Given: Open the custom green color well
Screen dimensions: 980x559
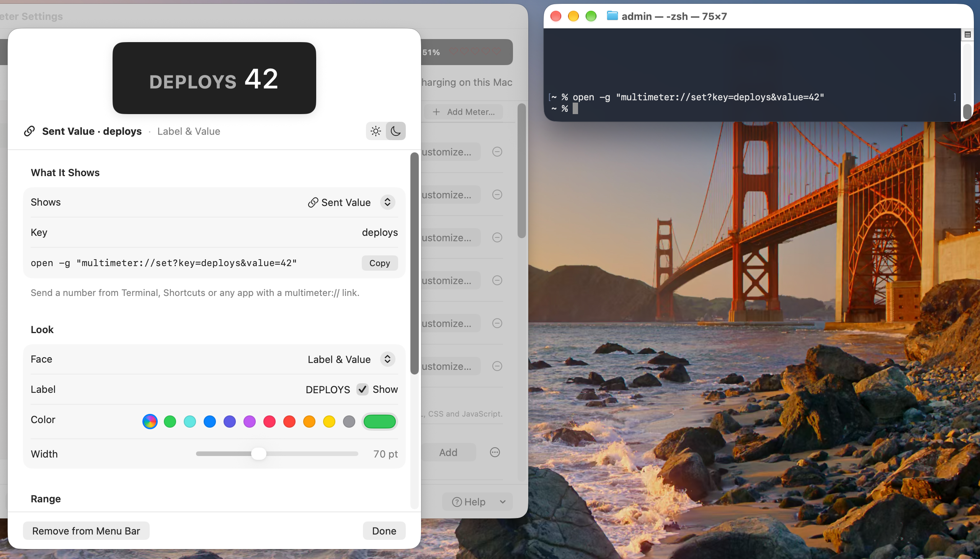Looking at the screenshot, I should (380, 422).
